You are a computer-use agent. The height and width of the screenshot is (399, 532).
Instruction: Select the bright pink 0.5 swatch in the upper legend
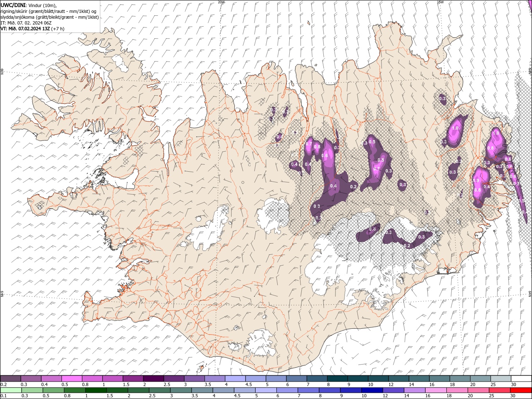tap(71, 379)
